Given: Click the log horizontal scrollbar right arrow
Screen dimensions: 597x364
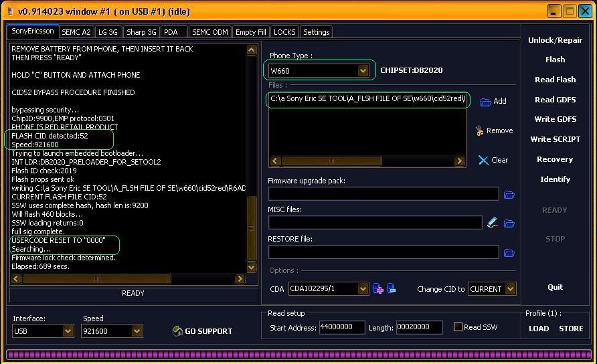Looking at the screenshot, I should pos(240,279).
